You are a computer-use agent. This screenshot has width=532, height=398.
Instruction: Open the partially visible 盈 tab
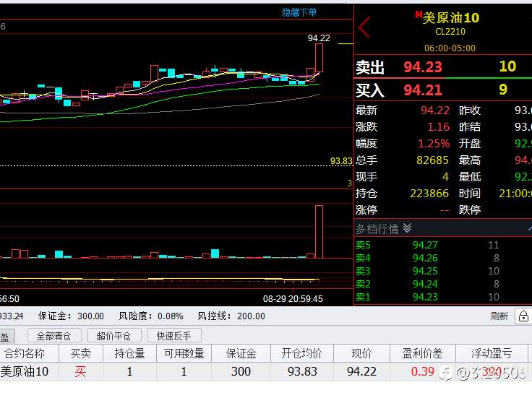6,337
